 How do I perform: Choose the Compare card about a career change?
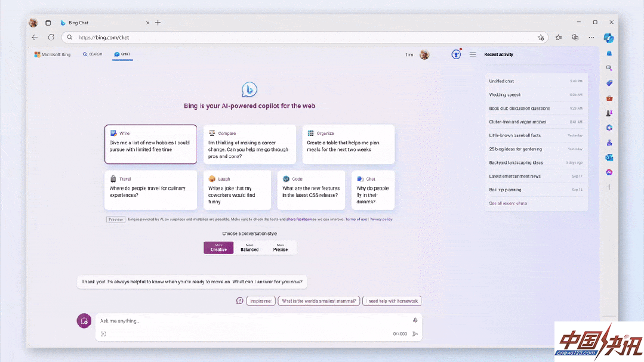249,144
